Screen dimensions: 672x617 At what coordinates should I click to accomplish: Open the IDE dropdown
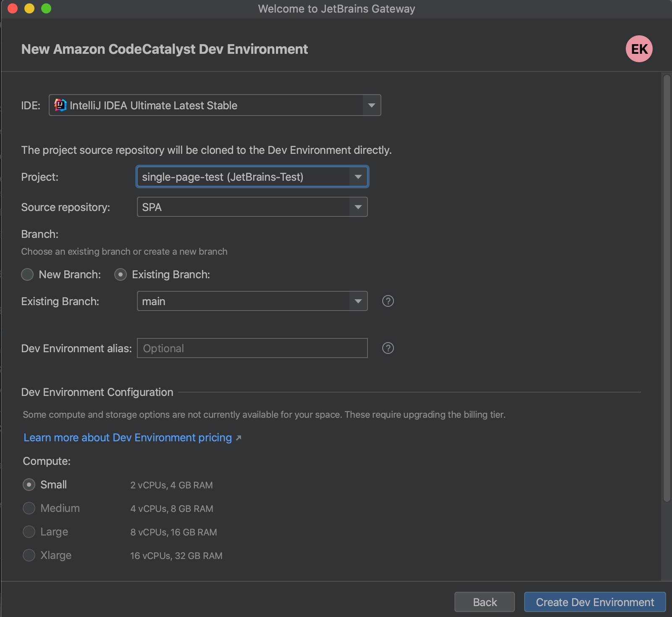pos(371,105)
